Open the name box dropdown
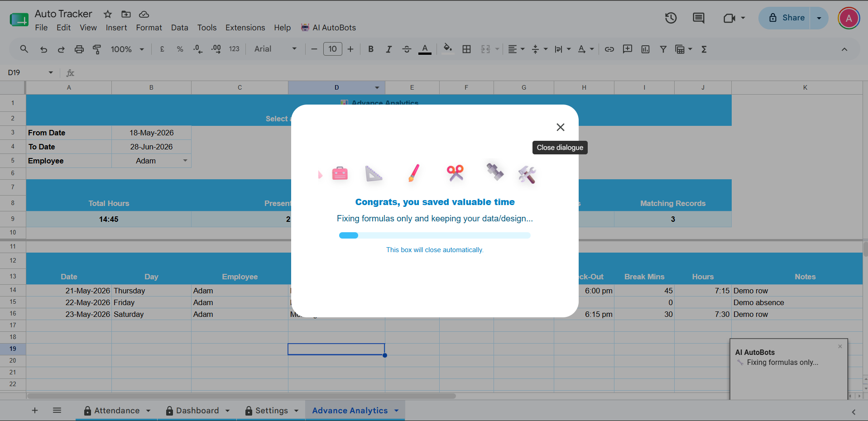The height and width of the screenshot is (421, 868). click(51, 72)
